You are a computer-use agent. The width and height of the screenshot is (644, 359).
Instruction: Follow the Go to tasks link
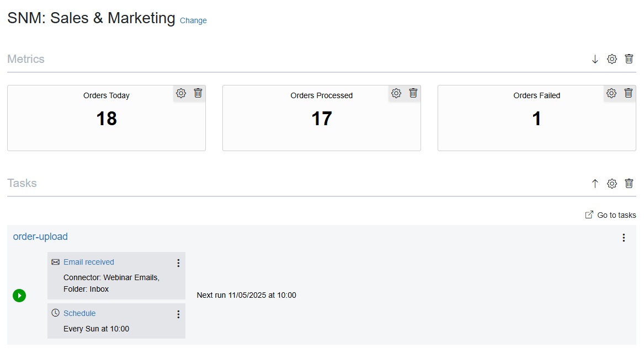click(610, 215)
